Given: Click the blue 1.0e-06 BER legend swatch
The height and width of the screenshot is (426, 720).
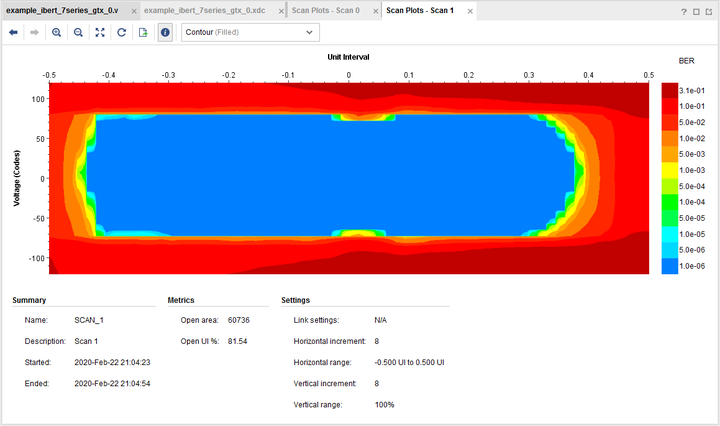Looking at the screenshot, I should [x=669, y=265].
